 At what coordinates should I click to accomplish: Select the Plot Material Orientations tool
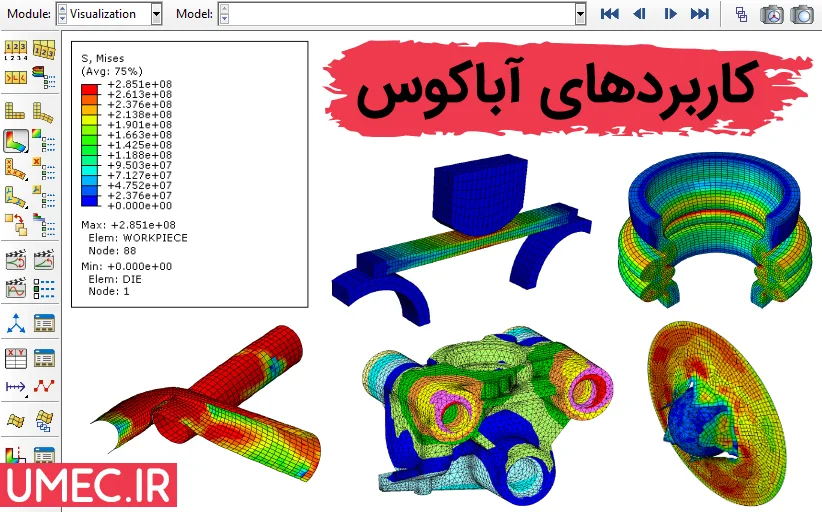(15, 197)
